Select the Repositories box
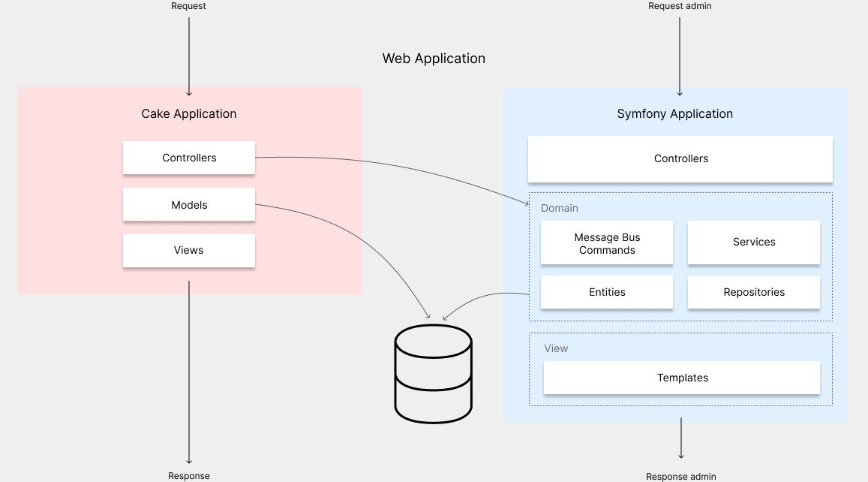 [754, 293]
